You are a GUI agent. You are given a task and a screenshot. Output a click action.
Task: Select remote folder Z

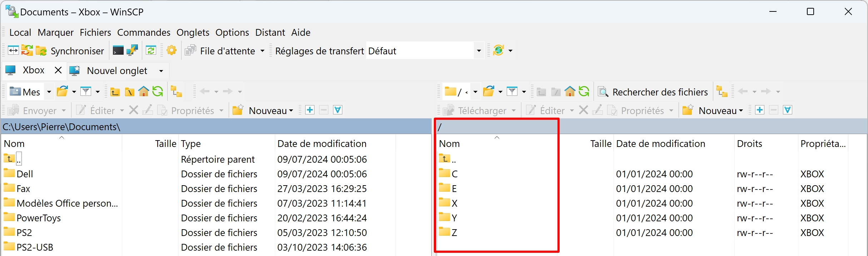coord(448,232)
